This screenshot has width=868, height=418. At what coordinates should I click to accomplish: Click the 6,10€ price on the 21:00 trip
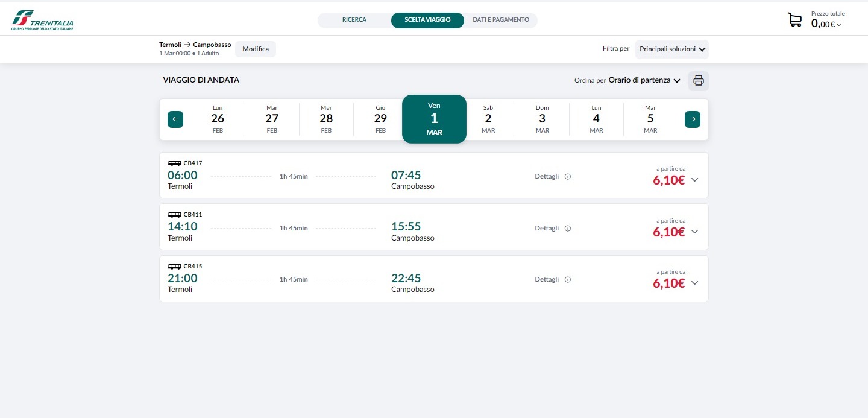pyautogui.click(x=669, y=283)
